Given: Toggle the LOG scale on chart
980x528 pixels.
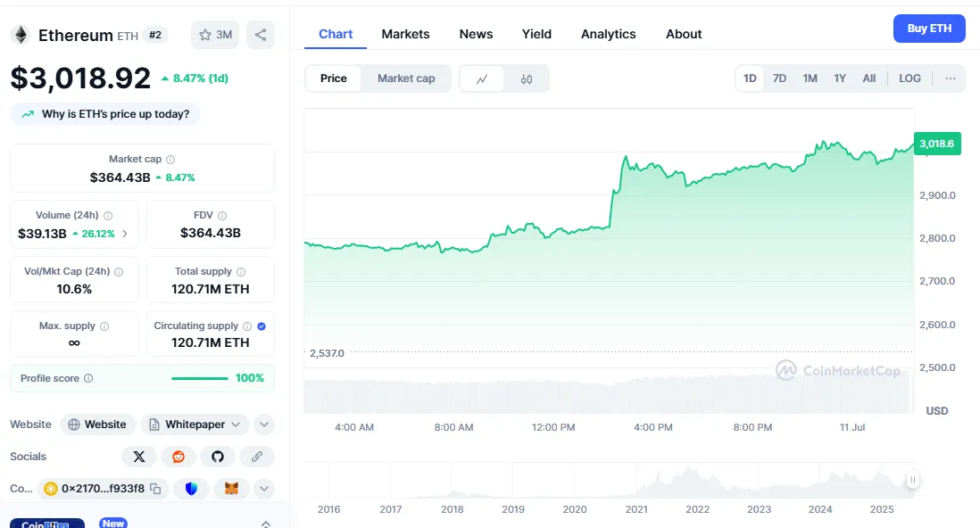Looking at the screenshot, I should pos(909,78).
